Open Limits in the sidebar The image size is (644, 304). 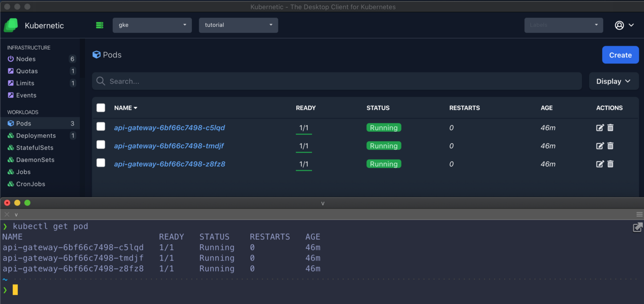[25, 83]
